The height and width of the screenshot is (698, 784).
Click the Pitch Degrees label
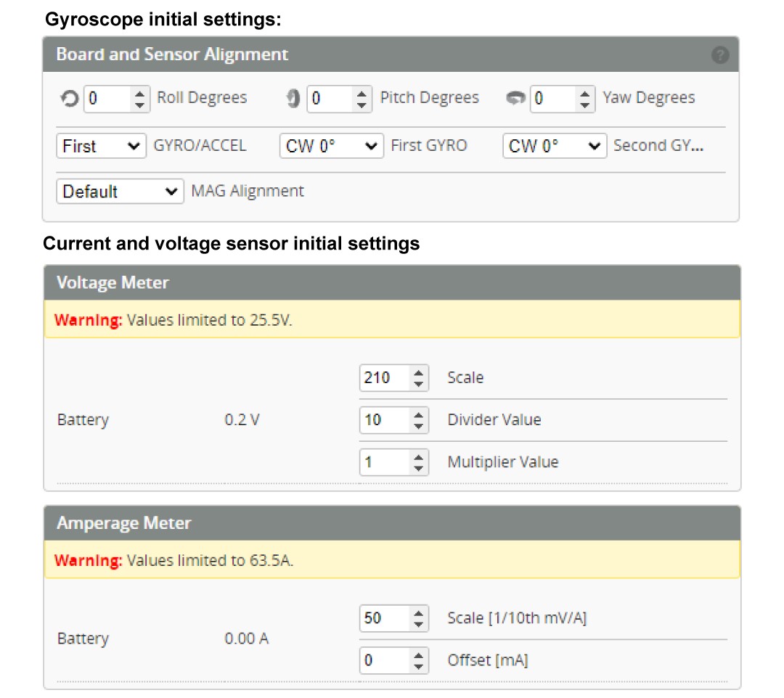coord(430,97)
